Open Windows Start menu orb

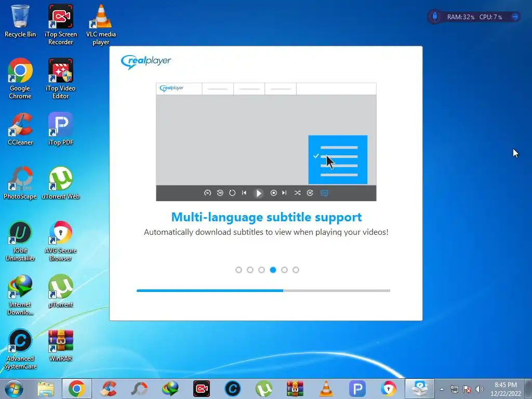click(x=14, y=389)
